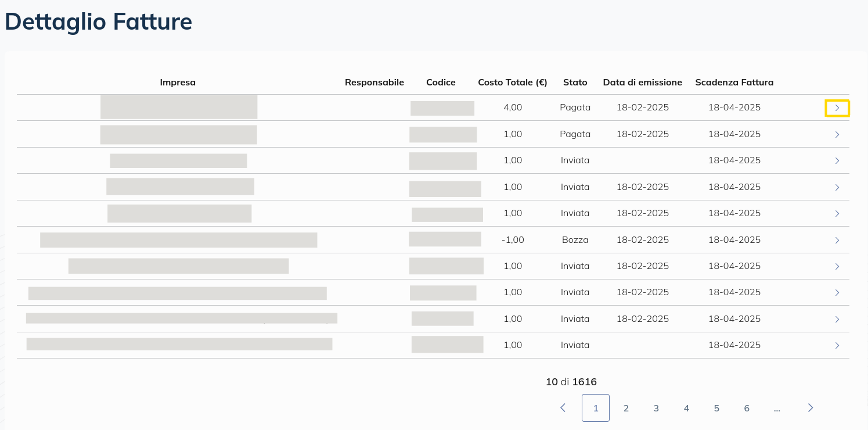The height and width of the screenshot is (430, 868).
Task: Go to page 3
Action: [656, 408]
